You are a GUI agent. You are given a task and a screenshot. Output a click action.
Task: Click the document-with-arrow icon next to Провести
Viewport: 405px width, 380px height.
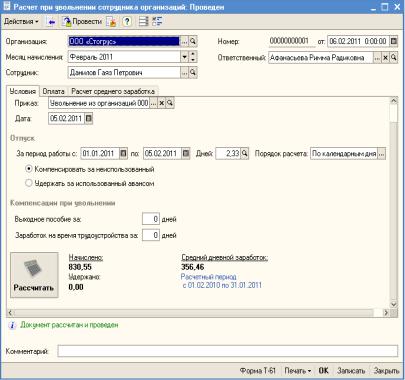click(112, 22)
